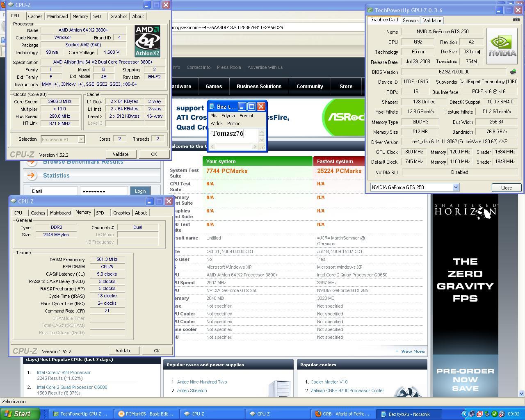The height and width of the screenshot is (420, 525).
Task: Click the Statistics sidebar link
Action: coord(56,176)
